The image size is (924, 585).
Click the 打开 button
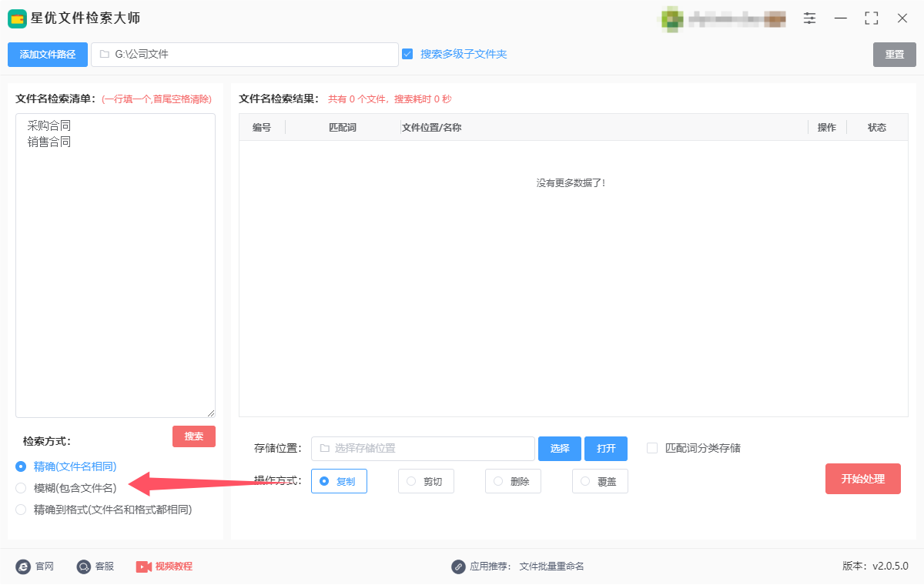tap(606, 449)
